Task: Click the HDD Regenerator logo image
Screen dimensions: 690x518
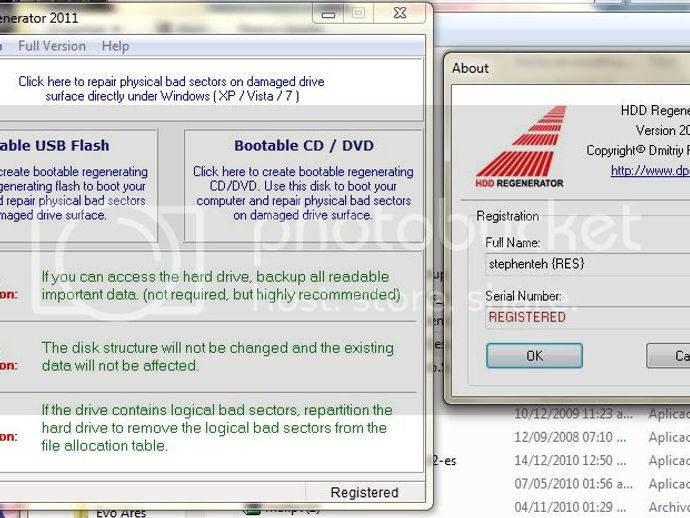Action: 520,147
